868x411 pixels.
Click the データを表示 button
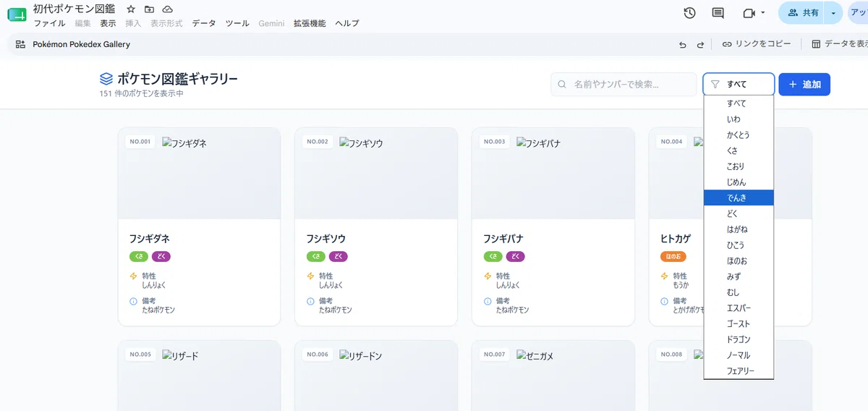839,44
